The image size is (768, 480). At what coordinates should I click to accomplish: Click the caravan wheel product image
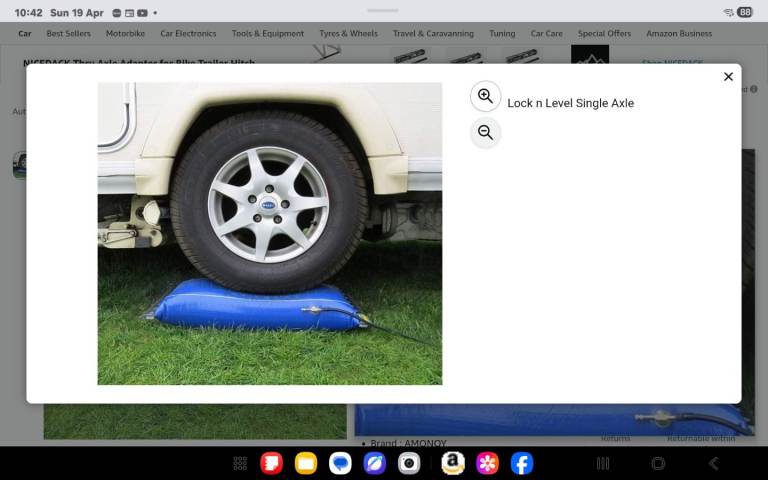click(x=269, y=233)
